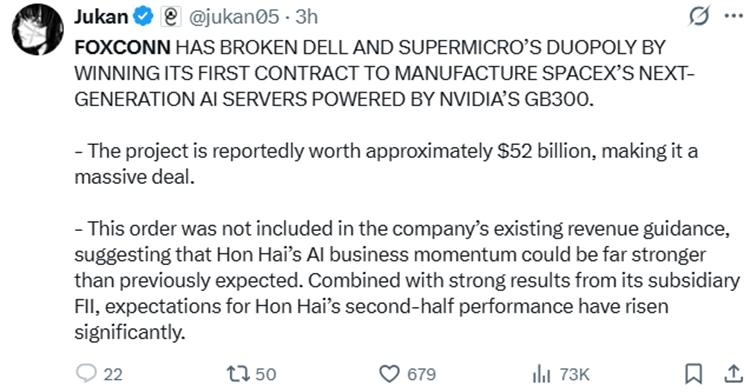Viewport: 750px width, 392px height.
Task: Click the Grok explain-post icon
Action: (x=699, y=16)
